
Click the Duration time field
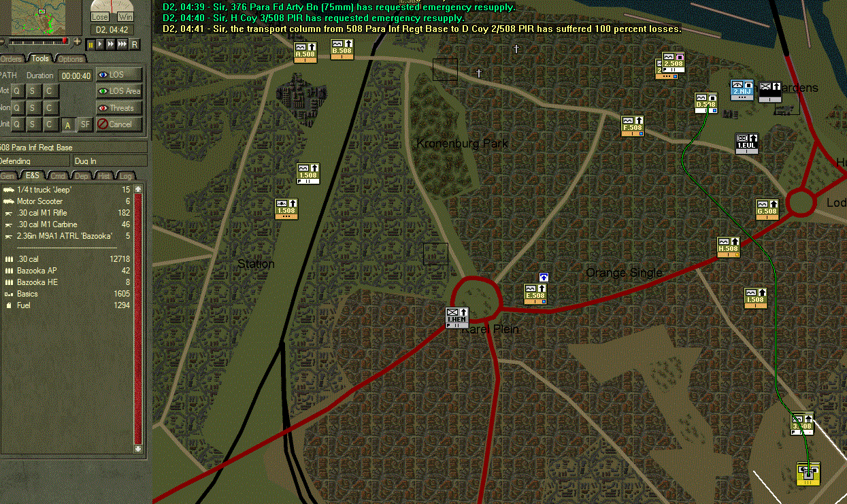[77, 75]
